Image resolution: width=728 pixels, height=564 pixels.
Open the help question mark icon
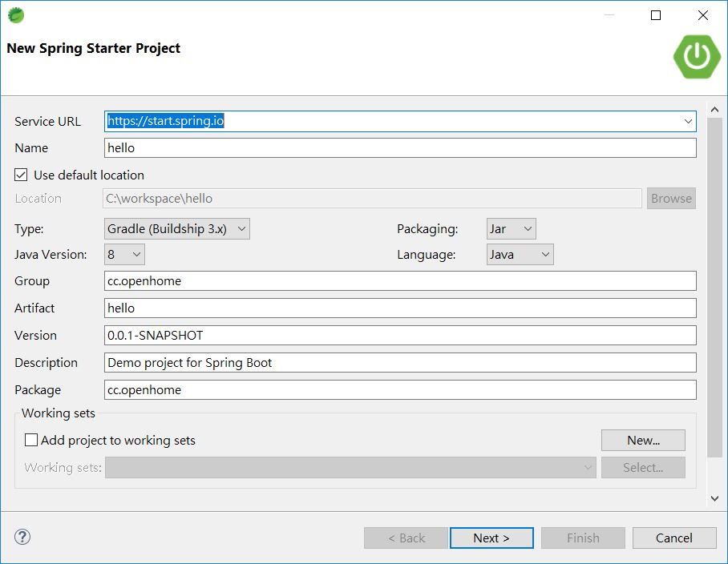[x=22, y=537]
